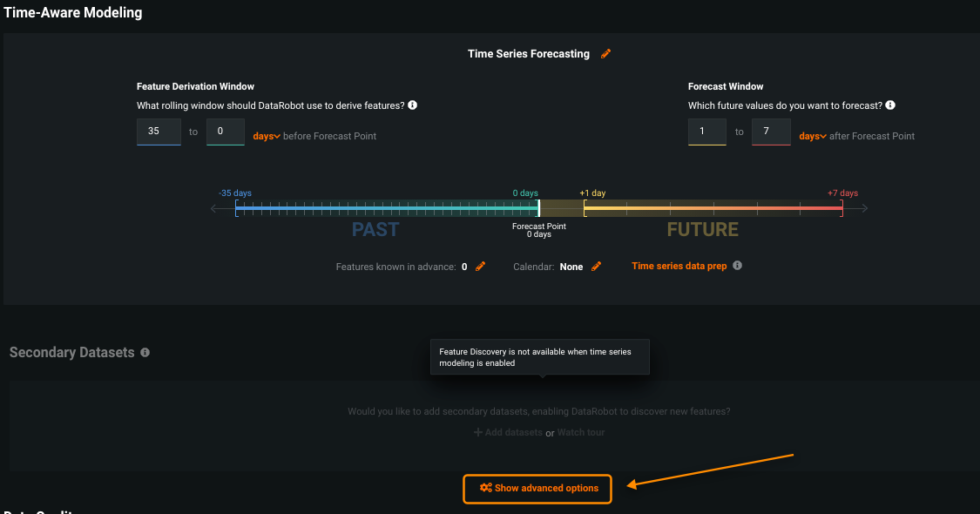Click Add datasets link
This screenshot has height=514, width=980.
[507, 432]
